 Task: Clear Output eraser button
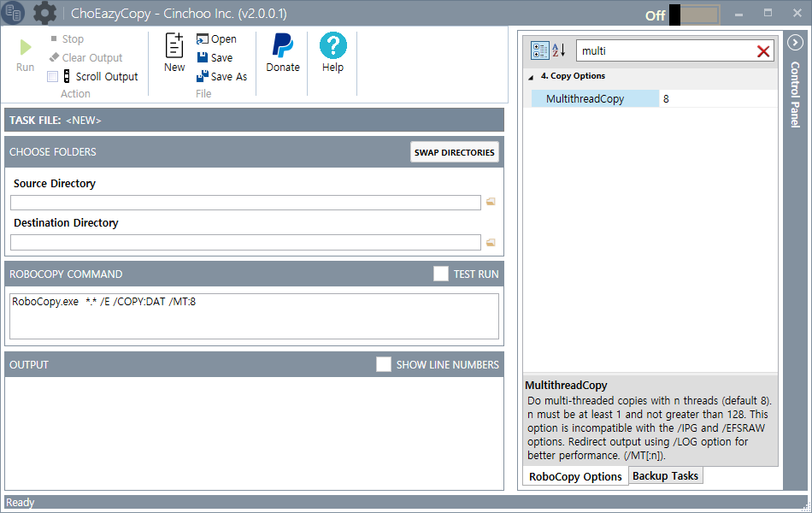86,57
